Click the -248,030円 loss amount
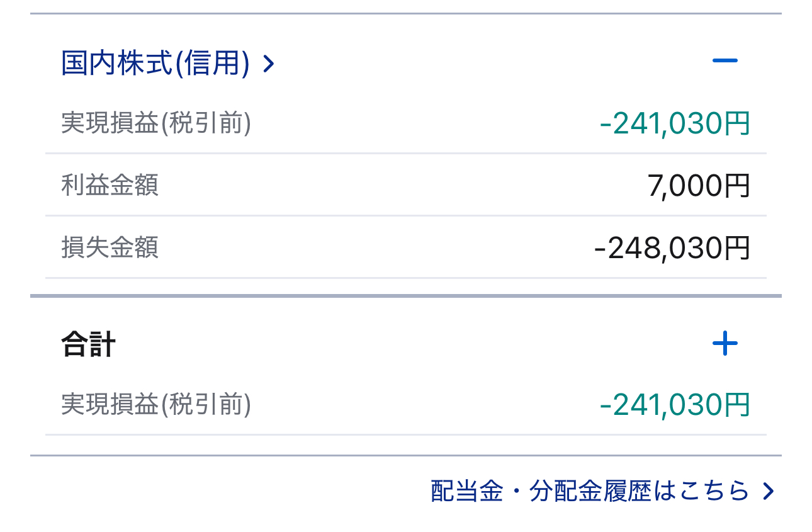This screenshot has width=812, height=532. [x=672, y=247]
